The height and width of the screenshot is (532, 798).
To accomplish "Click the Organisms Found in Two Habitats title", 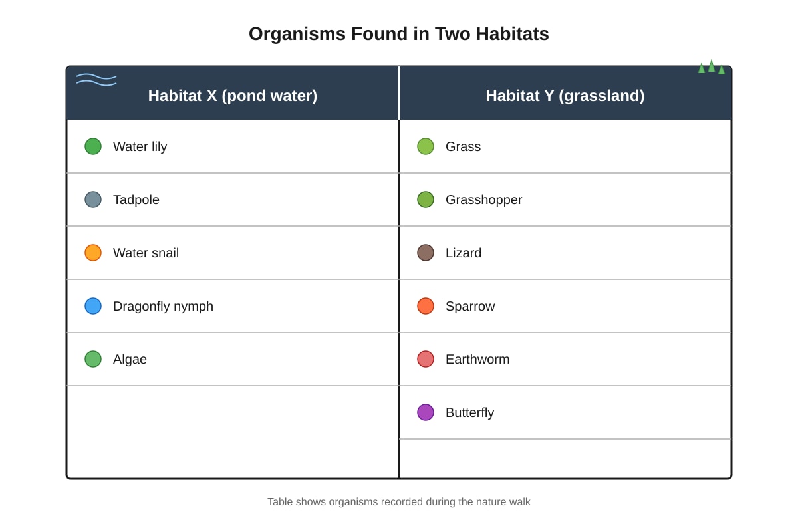I will tap(399, 34).
